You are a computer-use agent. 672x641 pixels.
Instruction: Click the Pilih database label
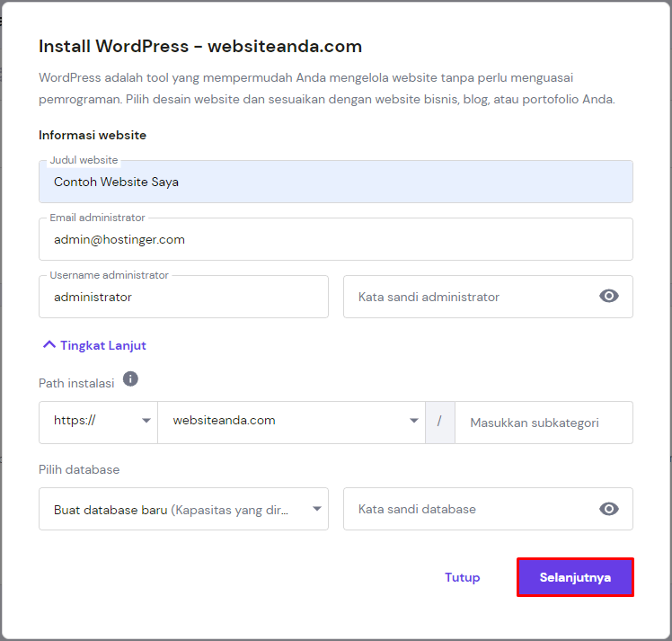tap(79, 469)
